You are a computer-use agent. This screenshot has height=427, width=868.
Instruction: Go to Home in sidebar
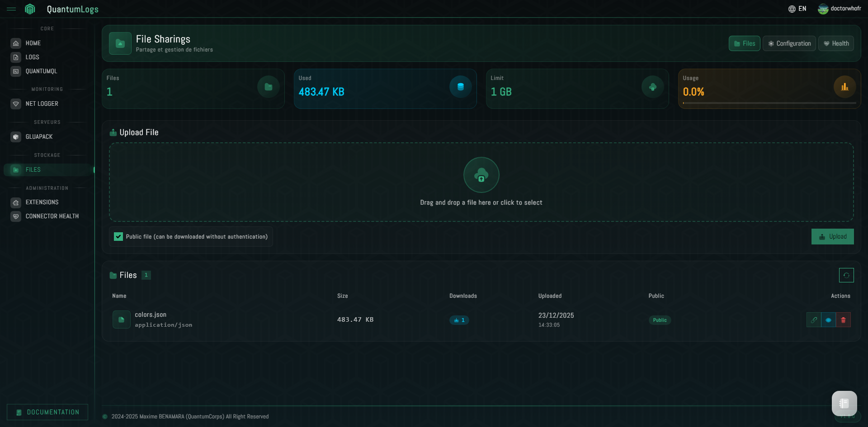[47, 43]
